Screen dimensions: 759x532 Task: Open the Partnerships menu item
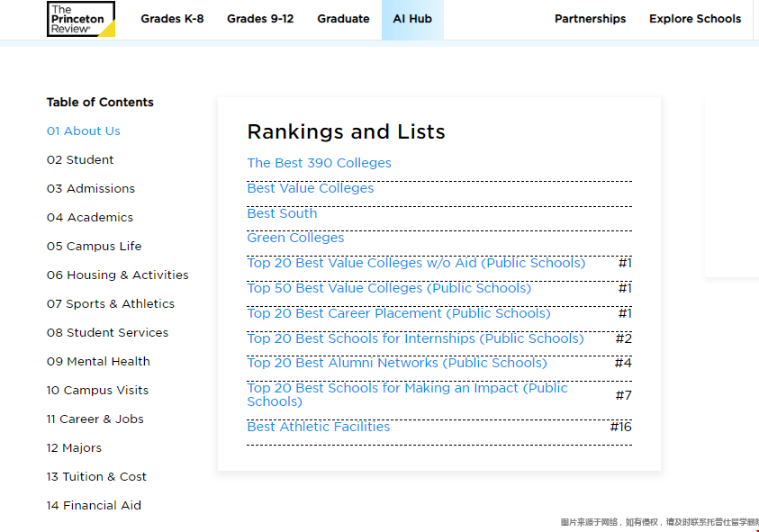(590, 19)
